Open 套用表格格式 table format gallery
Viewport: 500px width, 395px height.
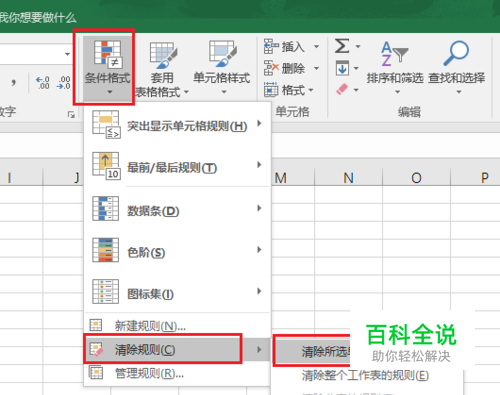[162, 68]
